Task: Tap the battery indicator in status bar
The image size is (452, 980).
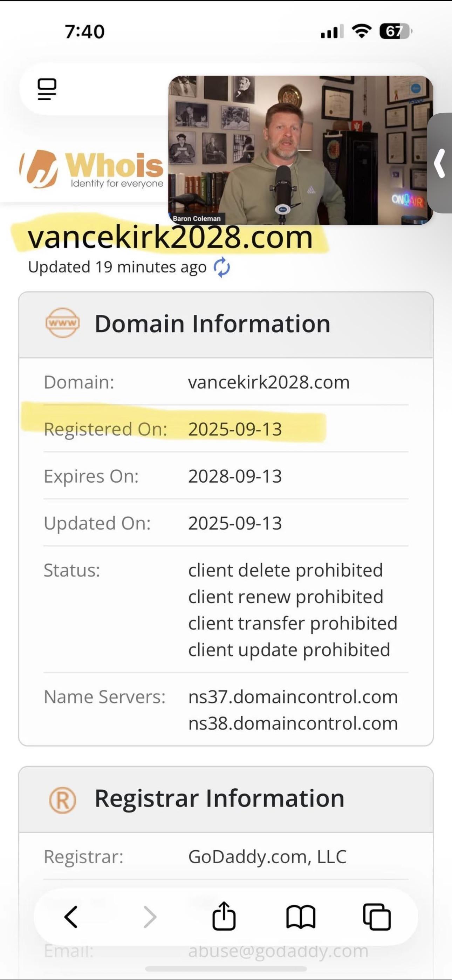Action: click(x=395, y=31)
